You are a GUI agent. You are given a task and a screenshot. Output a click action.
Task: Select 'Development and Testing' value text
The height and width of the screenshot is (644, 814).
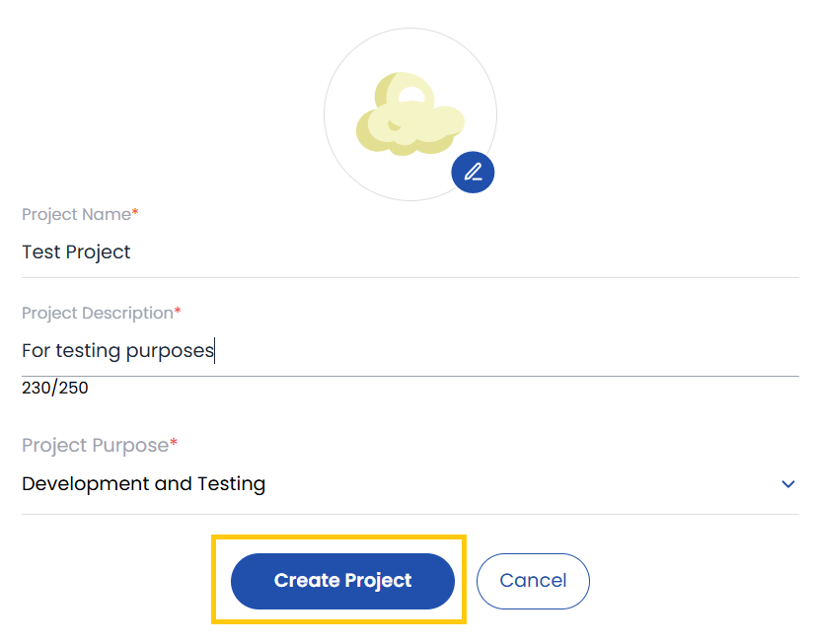pos(143,484)
